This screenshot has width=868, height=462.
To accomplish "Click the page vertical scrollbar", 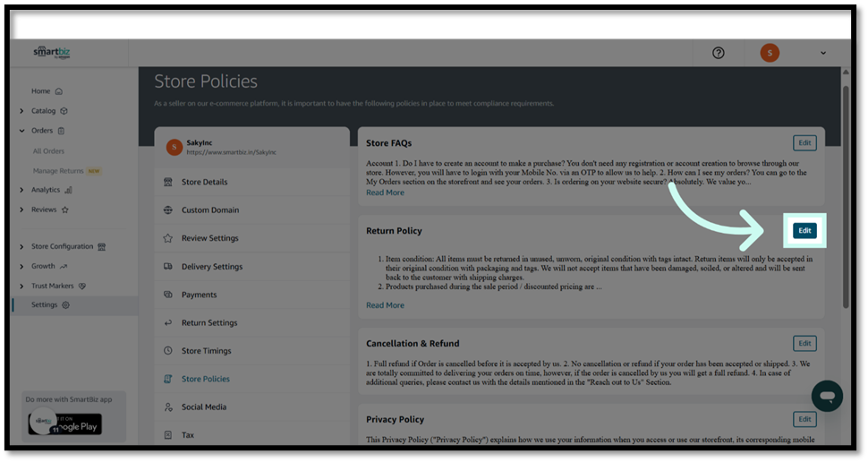I will pos(846,197).
